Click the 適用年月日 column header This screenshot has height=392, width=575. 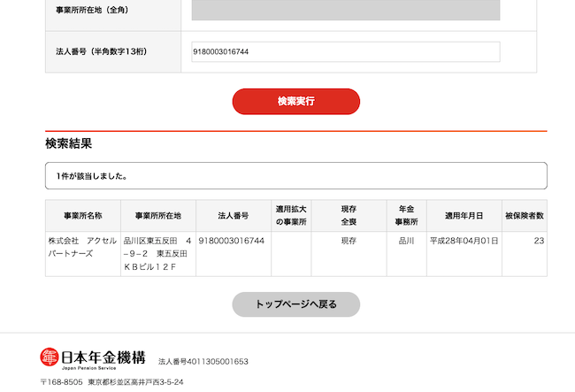pos(464,216)
